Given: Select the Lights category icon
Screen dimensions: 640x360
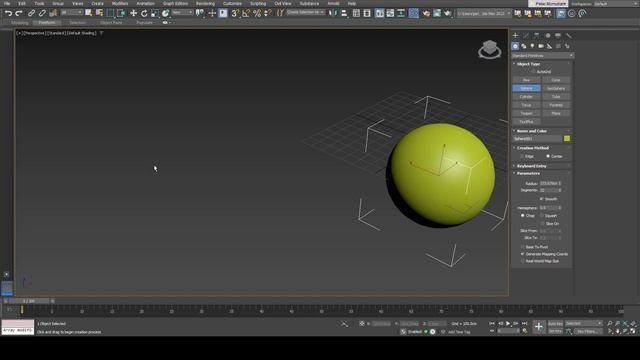Looking at the screenshot, I should click(532, 46).
